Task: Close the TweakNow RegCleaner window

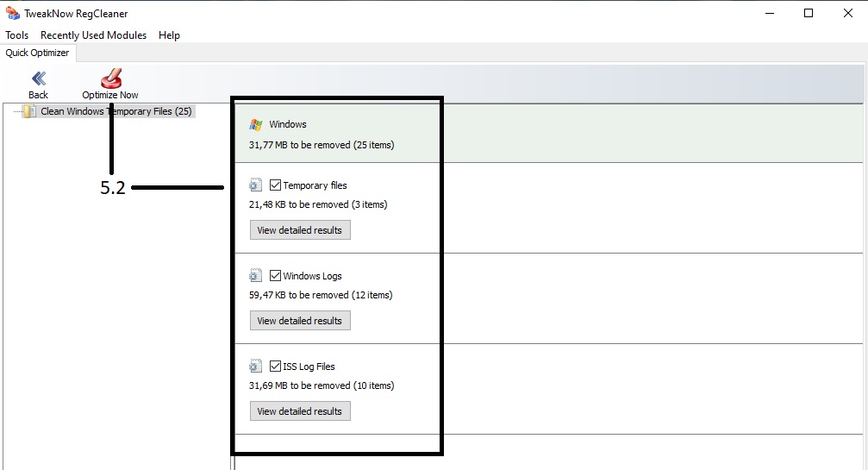Action: 847,13
